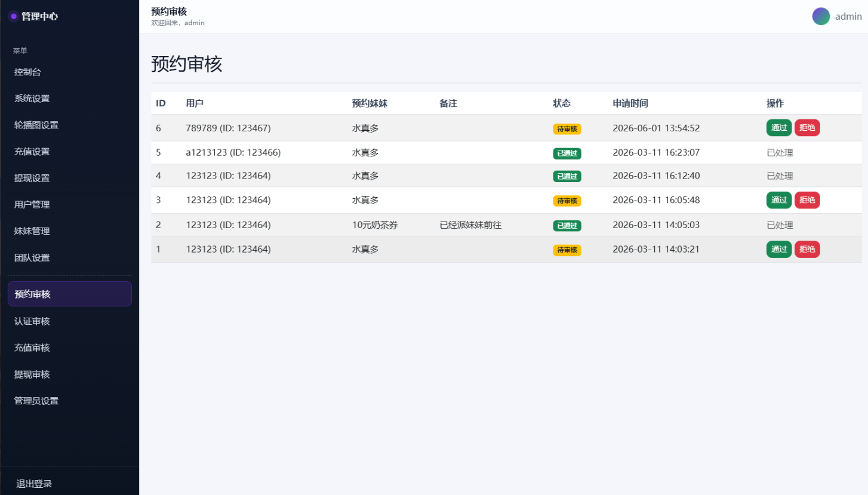Open 管理员设置 in sidebar
Screen dimensions: 868x495
coord(70,401)
